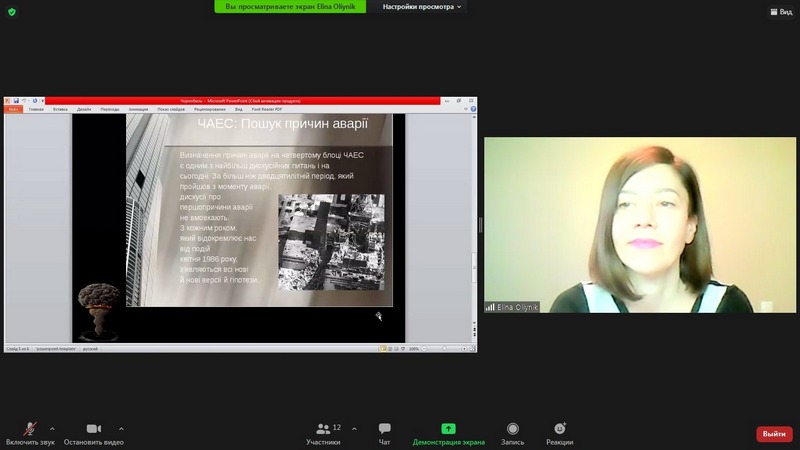
Task: Click PowerPoint vertical scrollbar up arrow
Action: click(474, 117)
